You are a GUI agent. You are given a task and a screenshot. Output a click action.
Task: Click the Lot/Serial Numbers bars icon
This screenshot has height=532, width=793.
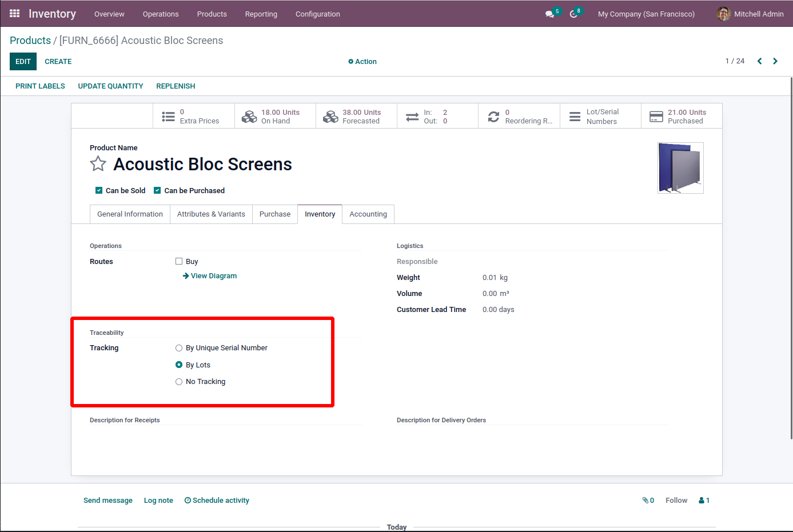point(575,117)
